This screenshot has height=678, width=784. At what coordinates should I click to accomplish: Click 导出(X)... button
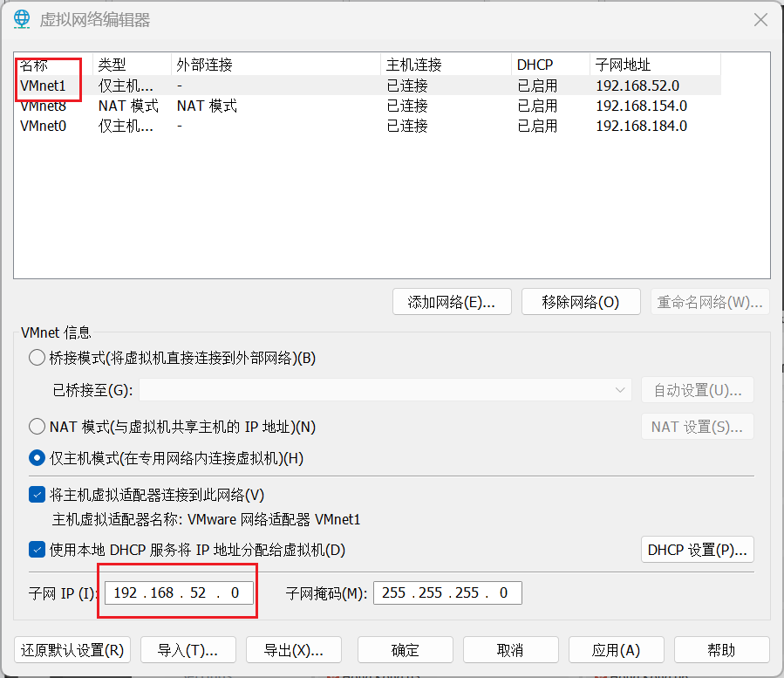pyautogui.click(x=294, y=650)
